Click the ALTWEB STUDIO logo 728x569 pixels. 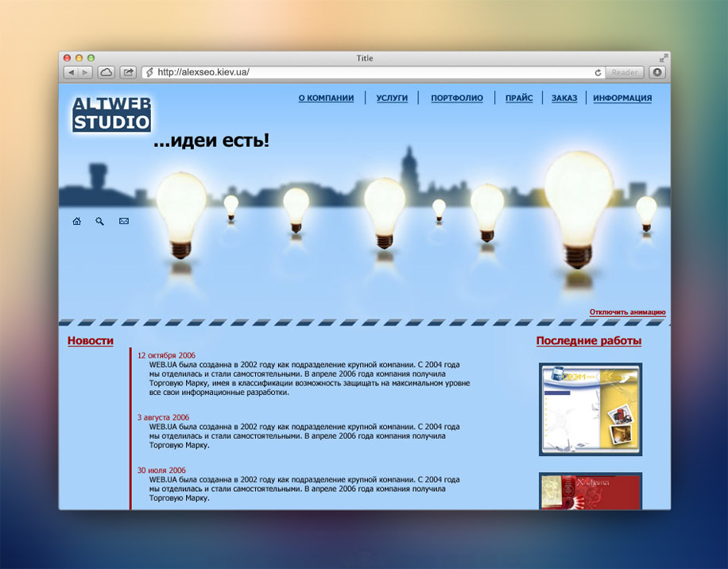coord(111,114)
